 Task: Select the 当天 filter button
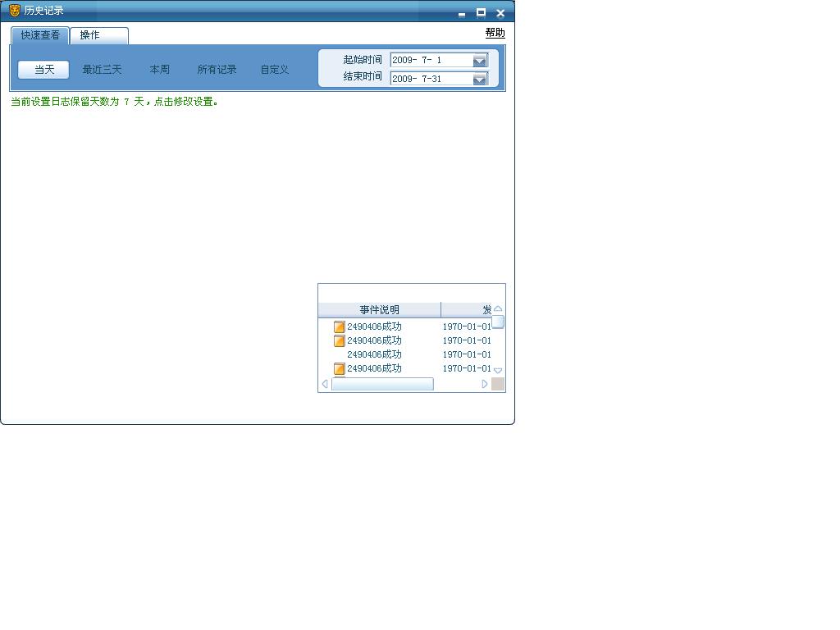[44, 70]
